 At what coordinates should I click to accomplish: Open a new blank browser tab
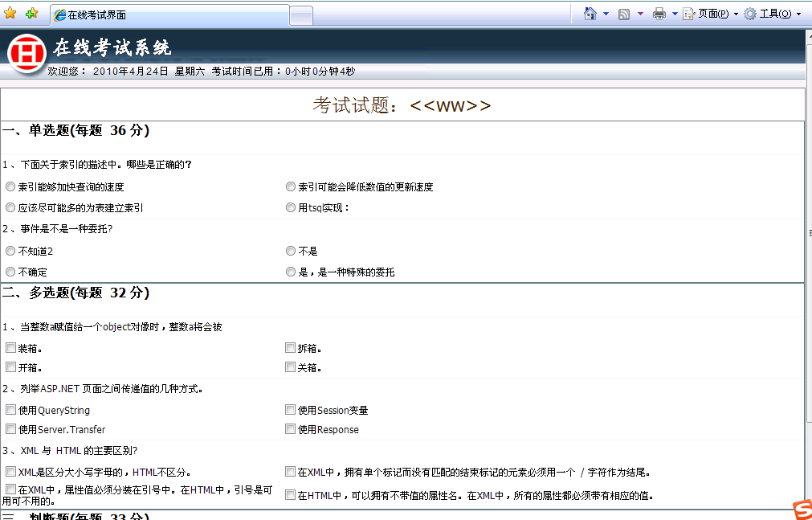[x=301, y=15]
